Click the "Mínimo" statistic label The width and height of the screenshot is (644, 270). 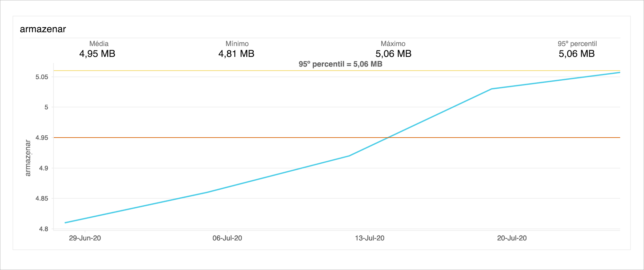(x=237, y=44)
